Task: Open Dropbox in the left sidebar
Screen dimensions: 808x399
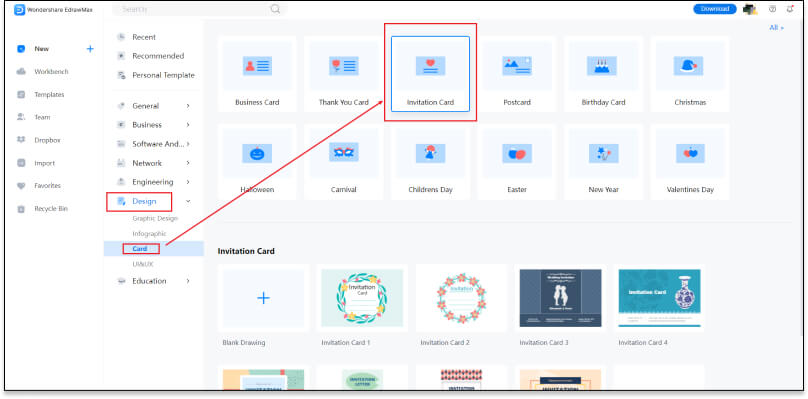Action: click(47, 140)
